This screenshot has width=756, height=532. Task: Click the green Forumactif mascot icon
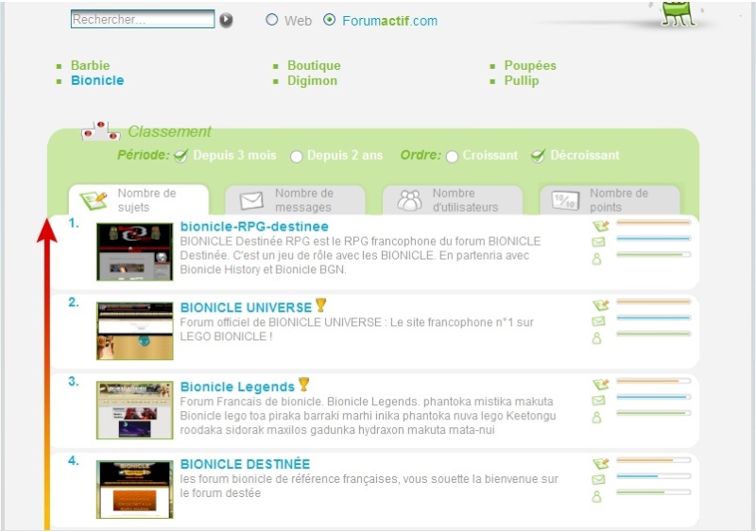click(678, 12)
